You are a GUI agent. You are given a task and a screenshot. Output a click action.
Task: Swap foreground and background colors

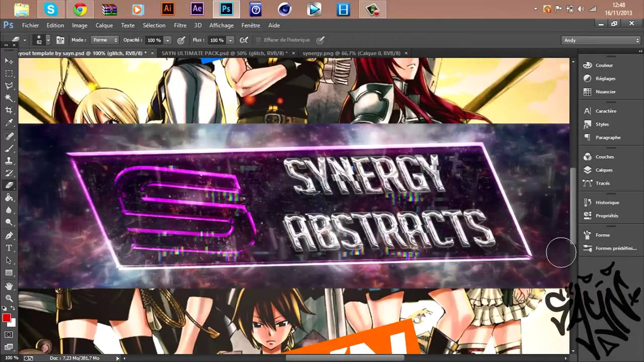[x=13, y=308]
